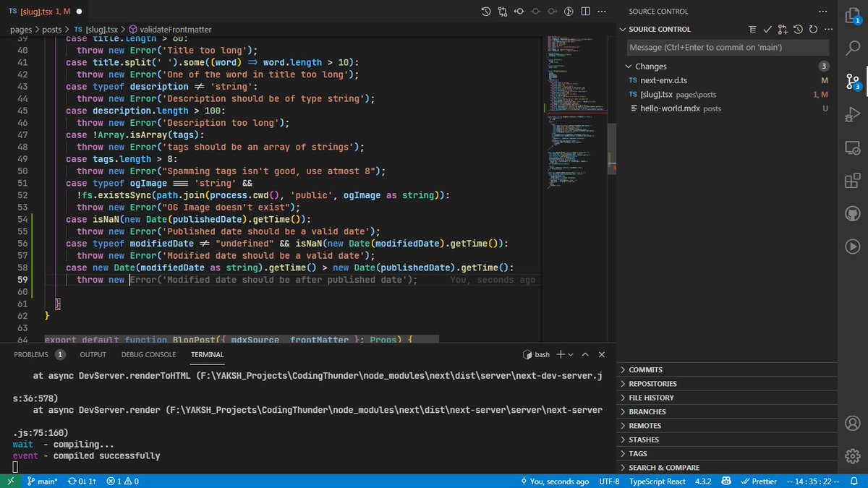This screenshot has height=488, width=868.
Task: Open Run and Debug in activity bar
Action: coord(852,114)
